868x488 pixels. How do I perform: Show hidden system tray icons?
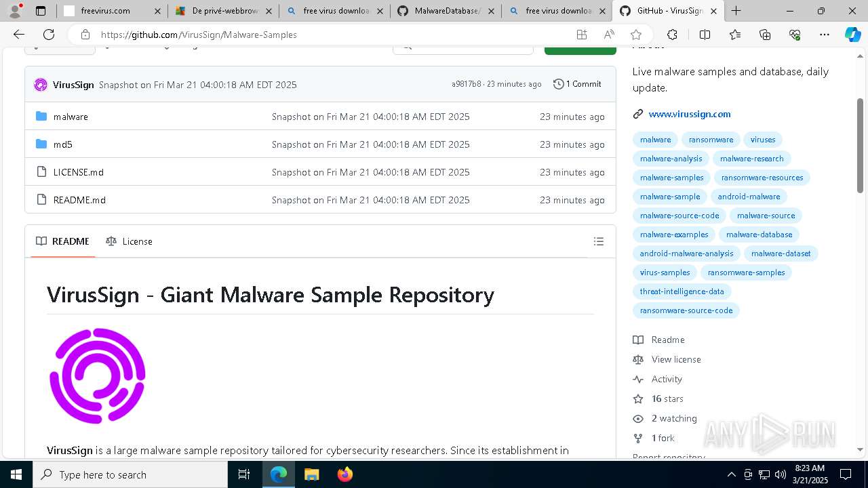(731, 474)
